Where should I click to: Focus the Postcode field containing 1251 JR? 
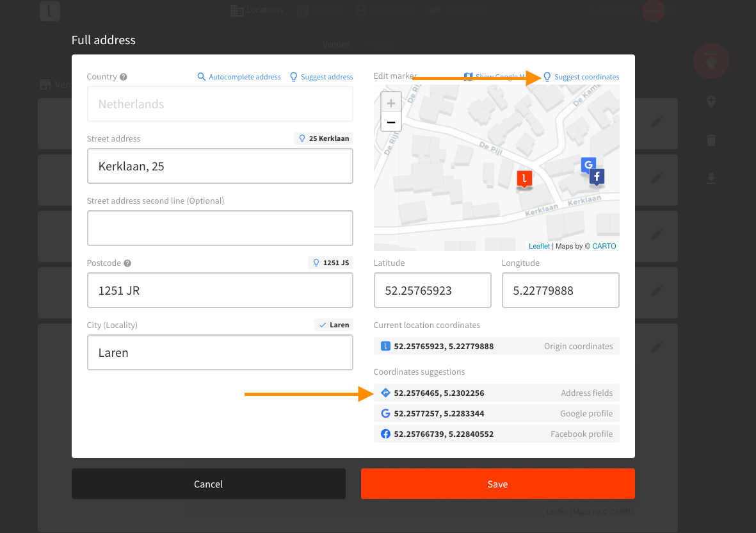220,290
